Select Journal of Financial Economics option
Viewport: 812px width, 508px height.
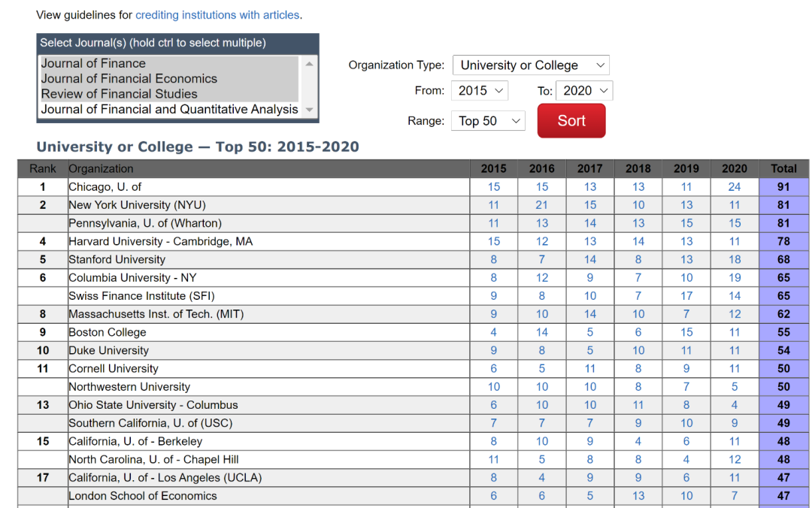[x=169, y=79]
